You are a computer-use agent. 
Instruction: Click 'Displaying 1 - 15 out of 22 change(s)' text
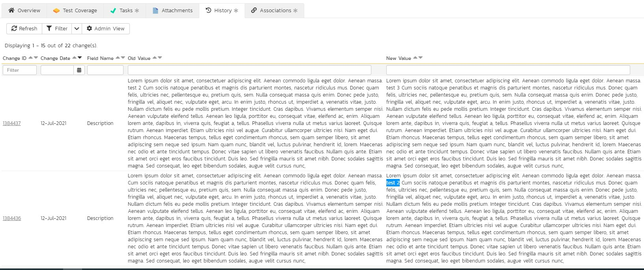point(51,46)
